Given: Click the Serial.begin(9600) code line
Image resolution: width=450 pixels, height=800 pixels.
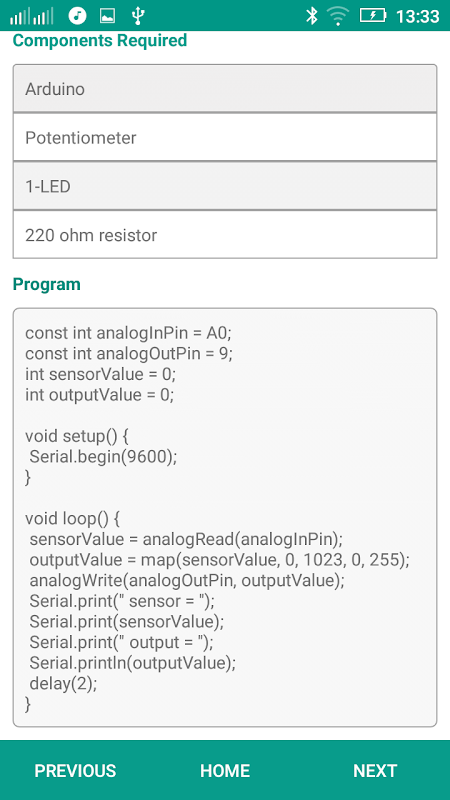Looking at the screenshot, I should click(103, 457).
